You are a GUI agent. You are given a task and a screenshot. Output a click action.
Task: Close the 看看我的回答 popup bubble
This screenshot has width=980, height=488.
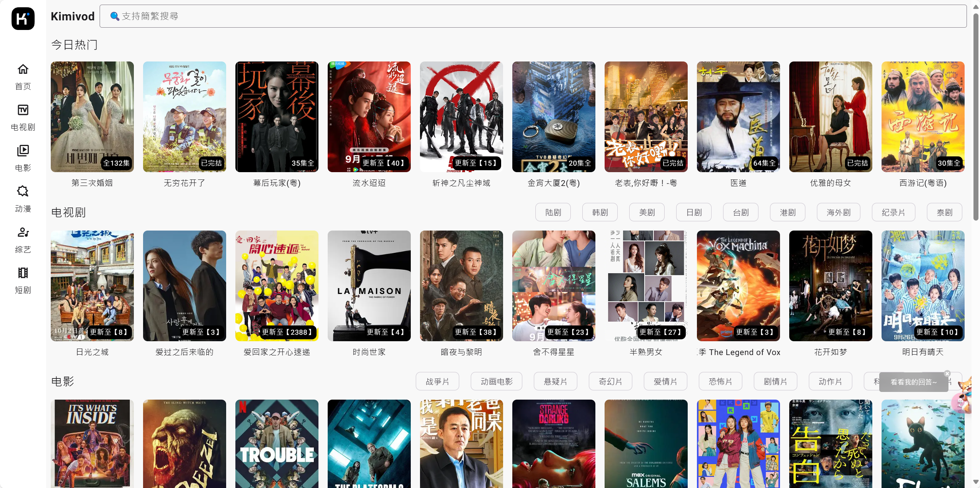tap(947, 373)
